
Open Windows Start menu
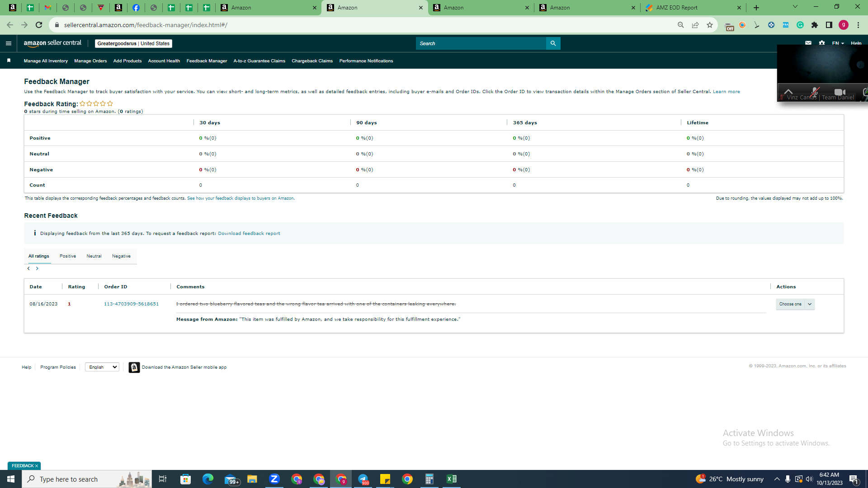coord(11,479)
